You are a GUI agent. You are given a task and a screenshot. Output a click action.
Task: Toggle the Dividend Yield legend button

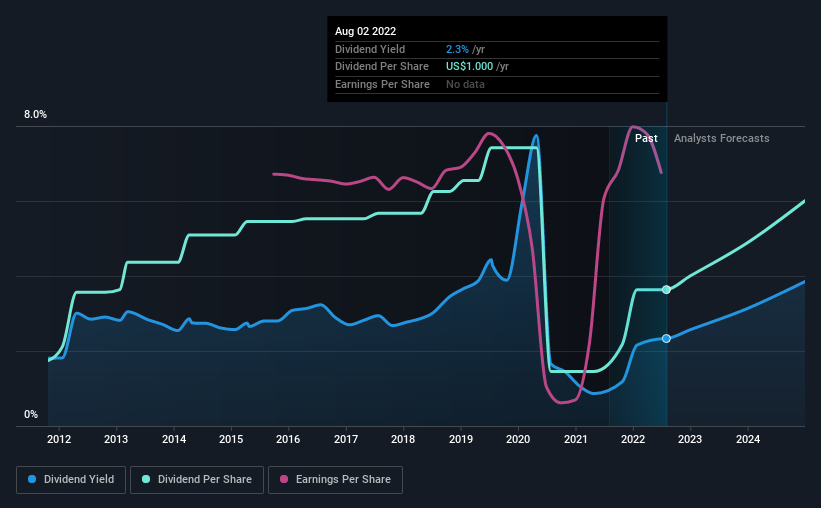pos(71,480)
